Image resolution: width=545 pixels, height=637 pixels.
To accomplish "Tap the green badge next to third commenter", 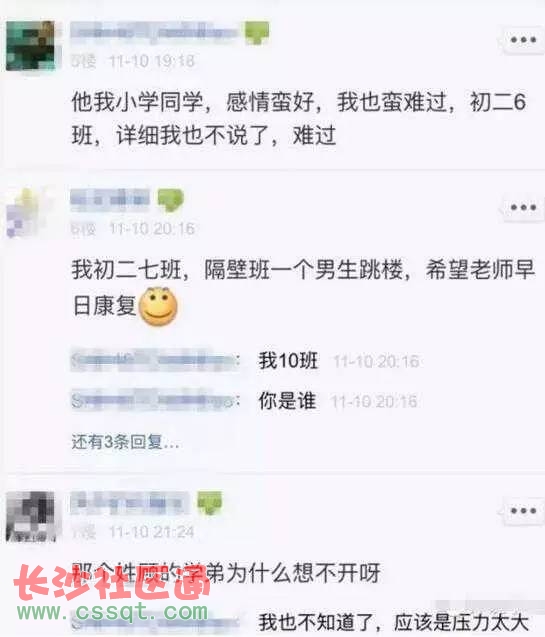I will coord(210,503).
